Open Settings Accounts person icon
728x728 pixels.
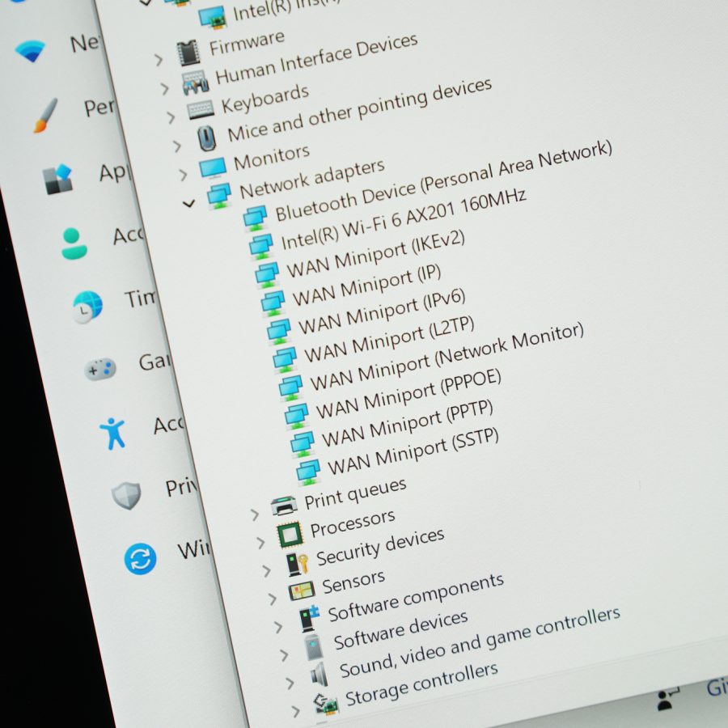74,243
